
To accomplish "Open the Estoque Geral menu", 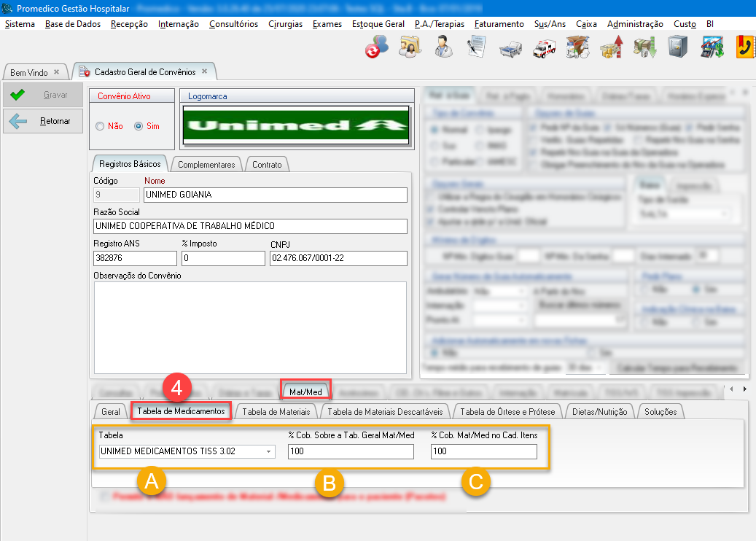I will (378, 24).
